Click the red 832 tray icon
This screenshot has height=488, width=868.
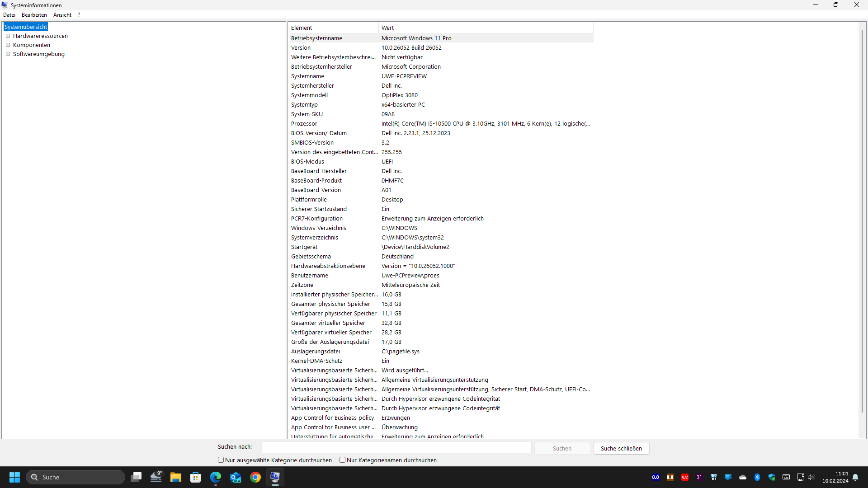click(x=685, y=477)
